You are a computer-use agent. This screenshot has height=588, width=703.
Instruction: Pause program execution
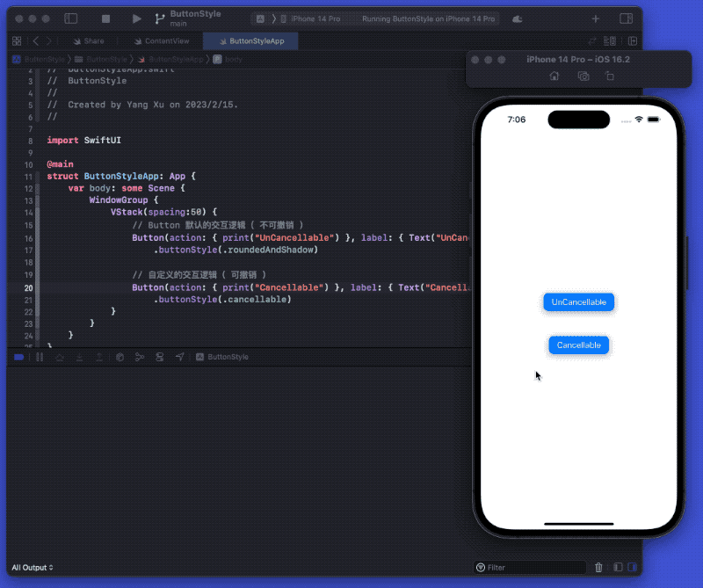[x=40, y=357]
